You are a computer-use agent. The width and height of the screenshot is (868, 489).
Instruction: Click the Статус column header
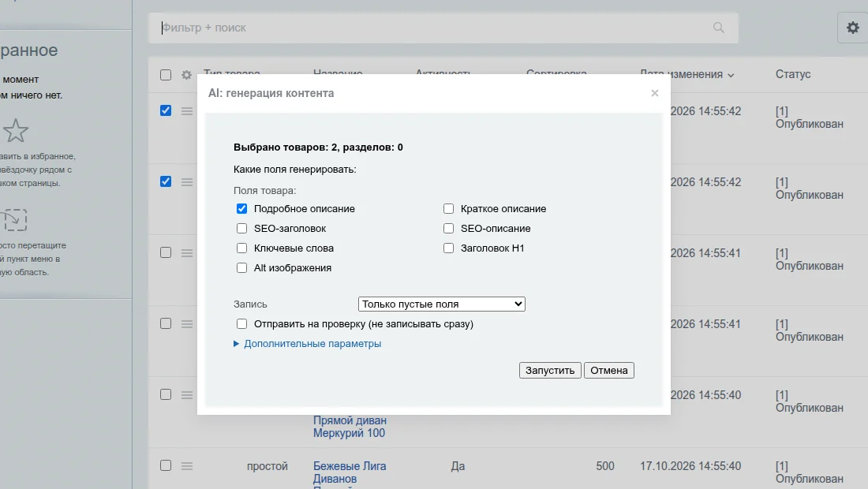click(793, 74)
